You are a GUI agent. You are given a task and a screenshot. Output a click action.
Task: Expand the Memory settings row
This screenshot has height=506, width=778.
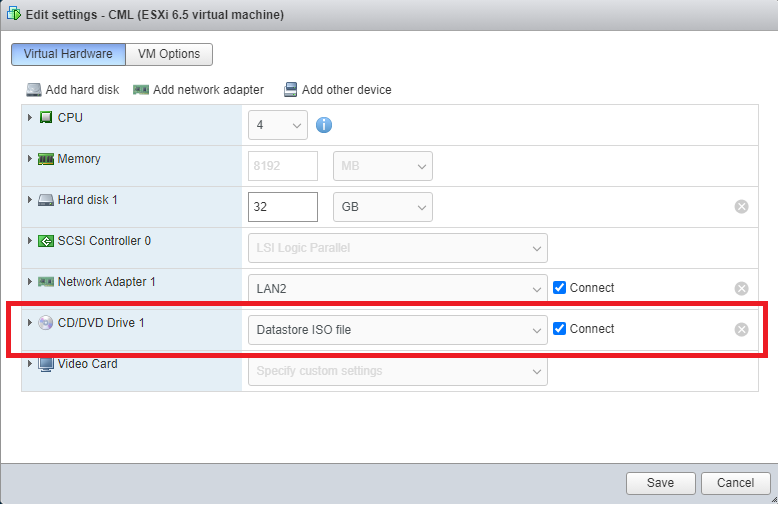pyautogui.click(x=30, y=159)
